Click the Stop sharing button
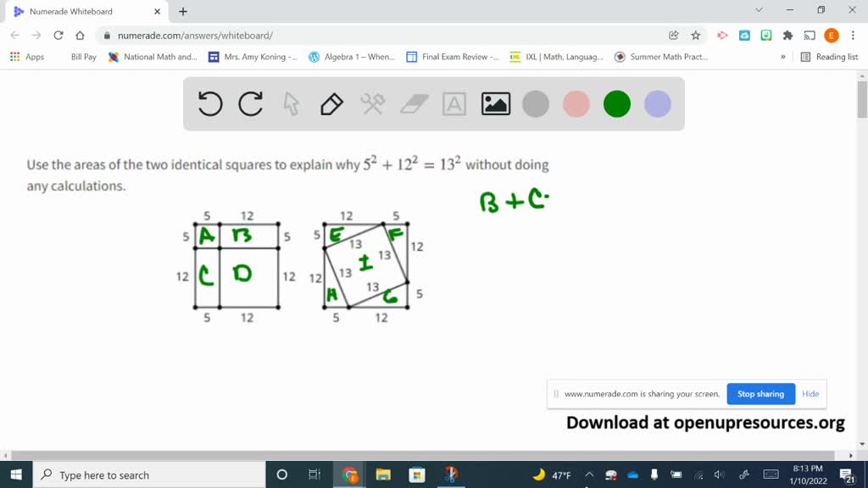 click(x=759, y=393)
